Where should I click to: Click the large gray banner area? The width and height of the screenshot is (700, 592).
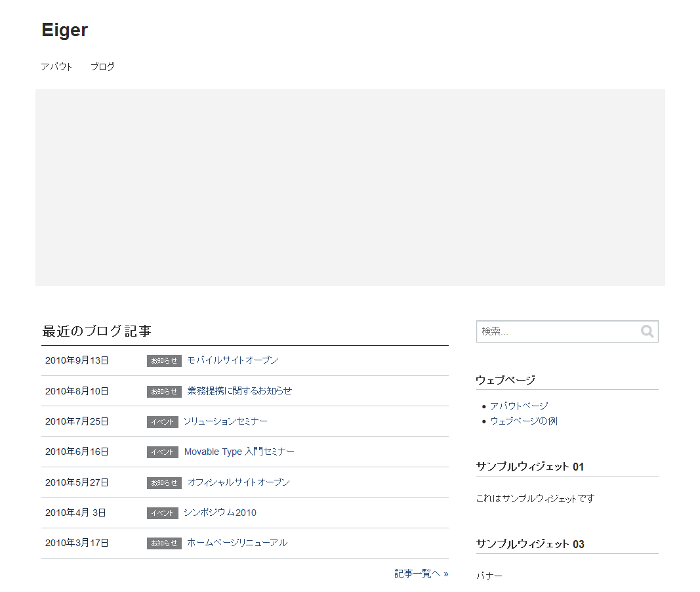coord(350,188)
